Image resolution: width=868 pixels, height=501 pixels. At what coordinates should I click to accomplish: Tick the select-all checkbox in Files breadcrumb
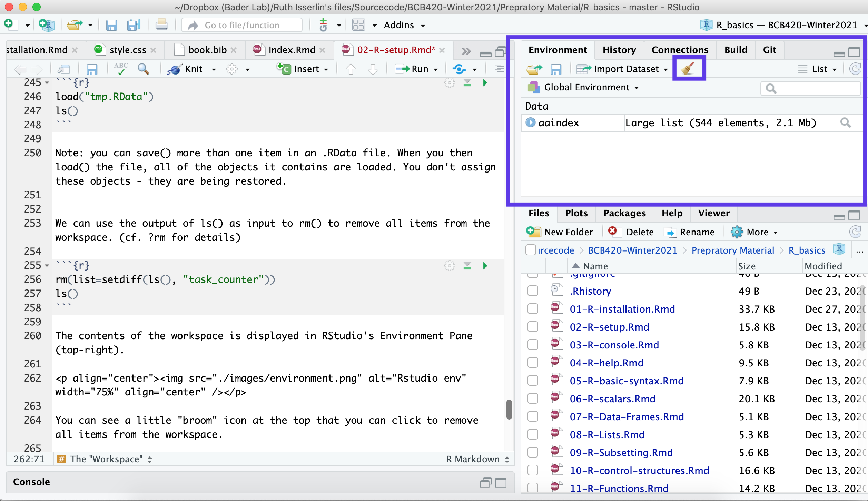(531, 250)
